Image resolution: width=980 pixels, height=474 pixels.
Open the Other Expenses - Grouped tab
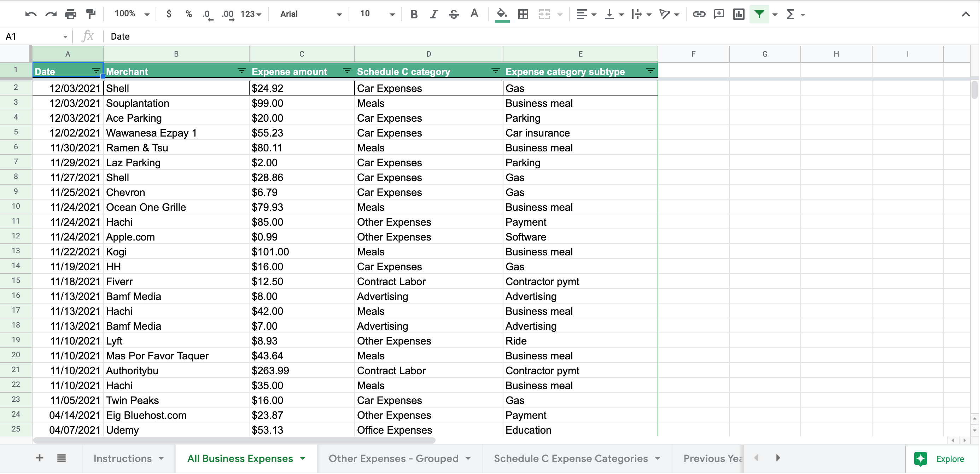(393, 458)
